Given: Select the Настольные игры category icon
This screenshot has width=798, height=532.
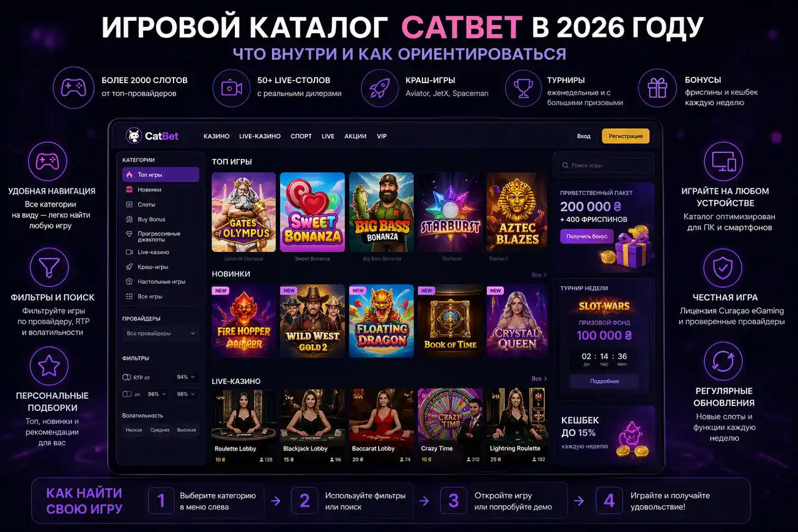Looking at the screenshot, I should click(x=129, y=282).
